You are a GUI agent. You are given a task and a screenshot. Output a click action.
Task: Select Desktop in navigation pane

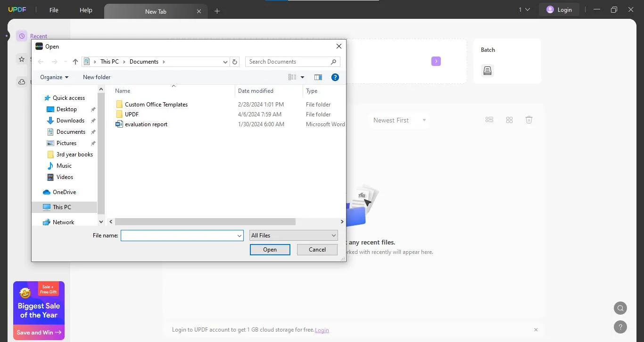point(66,109)
